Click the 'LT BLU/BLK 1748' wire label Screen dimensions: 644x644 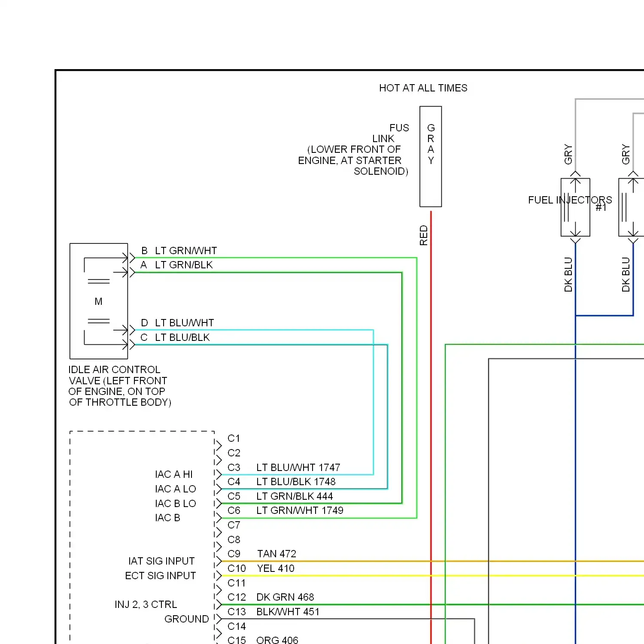pos(296,482)
